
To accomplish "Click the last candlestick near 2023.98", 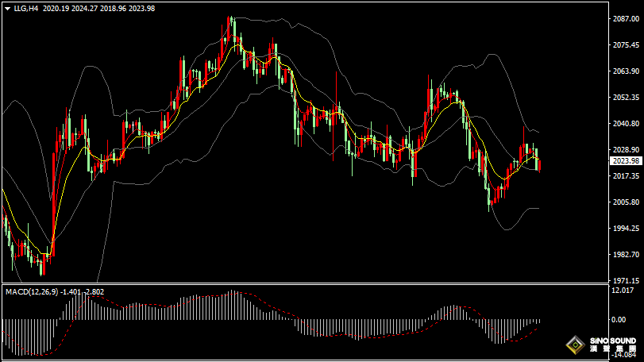I will [x=540, y=164].
